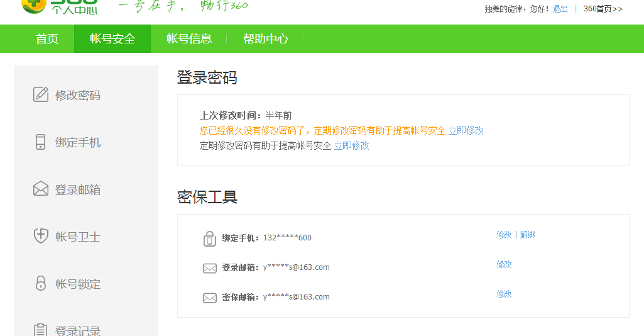Screen dimensions: 644x336
Task: Click 修改 for 密保邮箱
Action: [504, 294]
